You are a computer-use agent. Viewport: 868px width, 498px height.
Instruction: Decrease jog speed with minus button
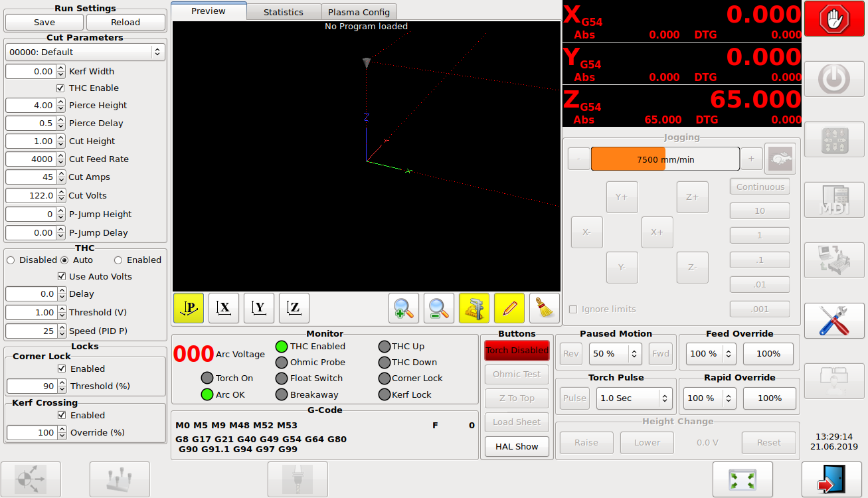(579, 159)
